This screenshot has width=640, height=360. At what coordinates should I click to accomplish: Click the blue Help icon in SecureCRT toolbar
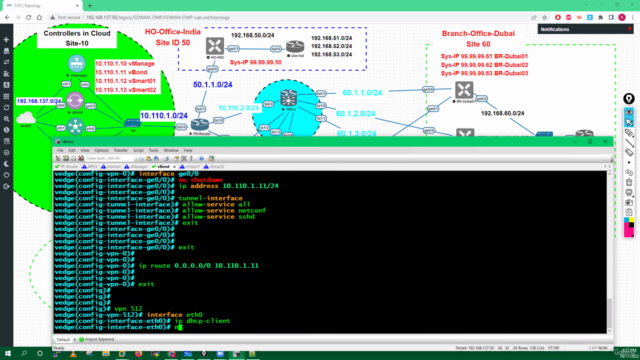(x=201, y=158)
